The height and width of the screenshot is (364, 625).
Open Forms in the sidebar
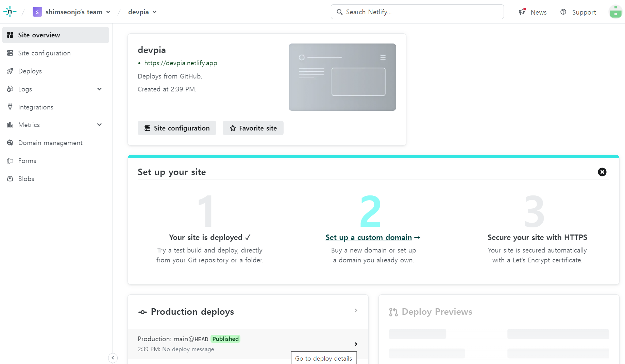[27, 161]
